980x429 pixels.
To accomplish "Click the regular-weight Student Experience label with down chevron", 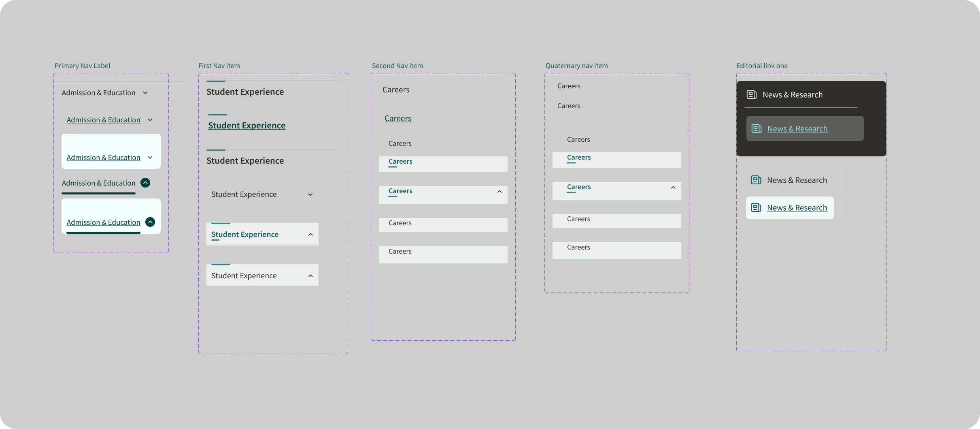I will click(x=244, y=194).
